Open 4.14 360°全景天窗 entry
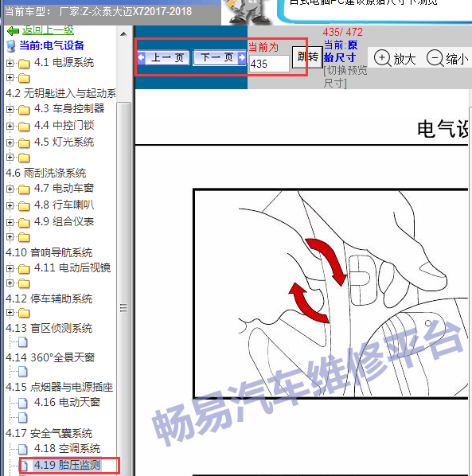 50,358
